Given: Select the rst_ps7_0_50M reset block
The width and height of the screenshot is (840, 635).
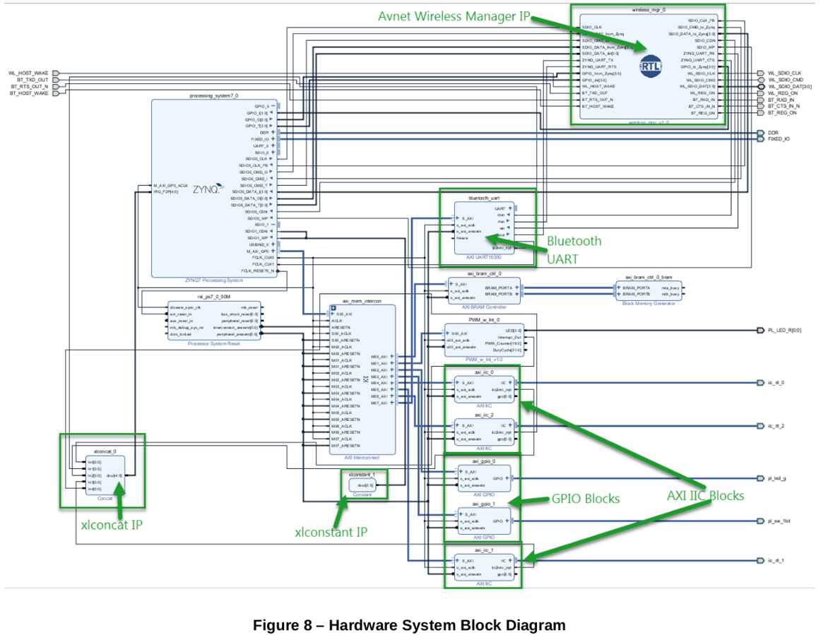Looking at the screenshot, I should pos(214,321).
